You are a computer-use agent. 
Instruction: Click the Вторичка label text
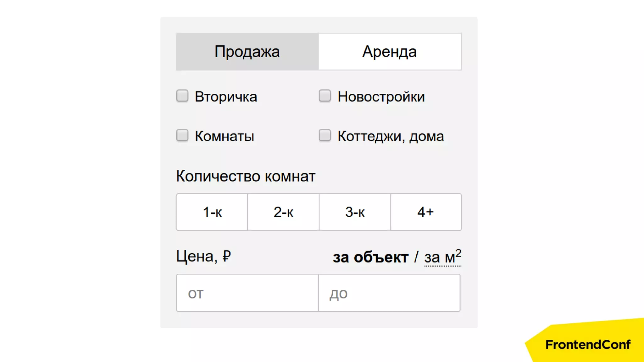(226, 96)
